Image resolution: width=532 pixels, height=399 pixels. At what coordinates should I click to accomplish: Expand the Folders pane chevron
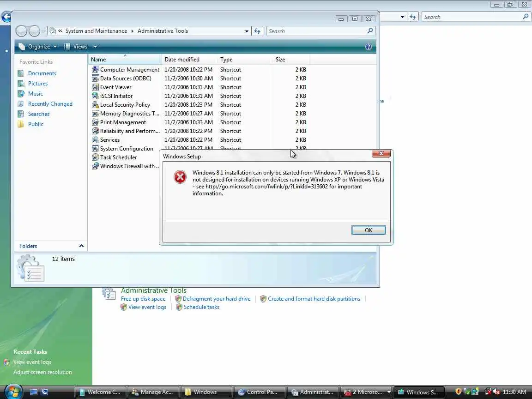pos(81,246)
